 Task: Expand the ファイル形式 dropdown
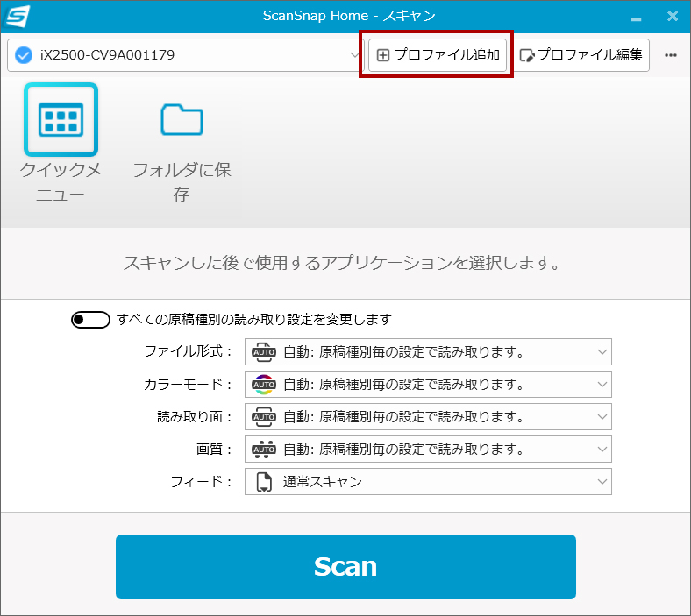point(428,351)
